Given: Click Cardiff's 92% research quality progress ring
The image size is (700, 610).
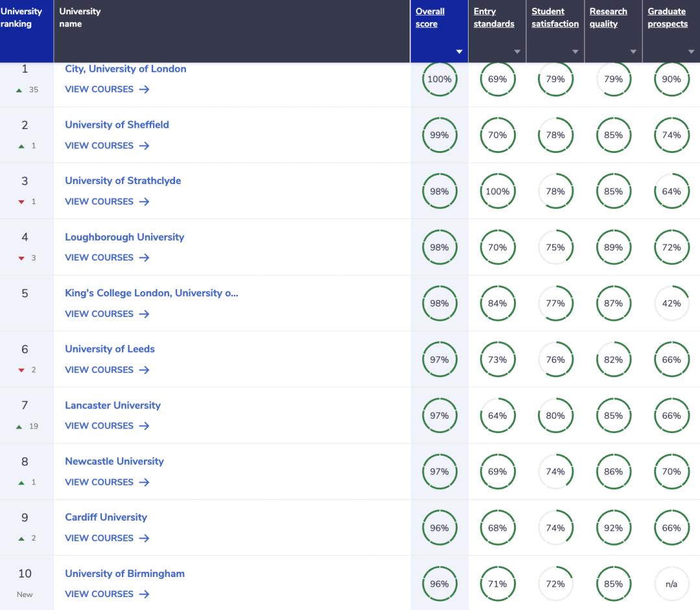Looking at the screenshot, I should coord(613,528).
